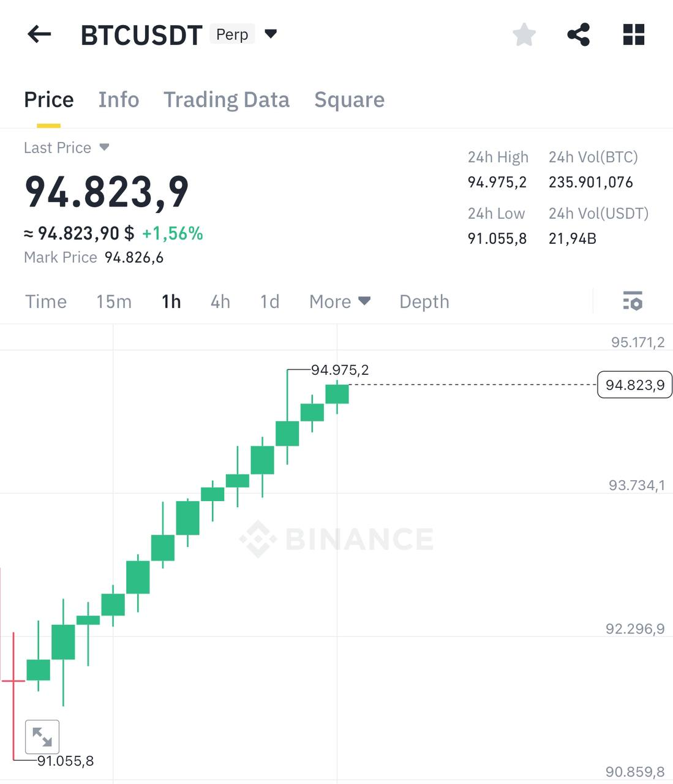Open indicator settings next to Depth
The width and height of the screenshot is (673, 784).
click(633, 301)
